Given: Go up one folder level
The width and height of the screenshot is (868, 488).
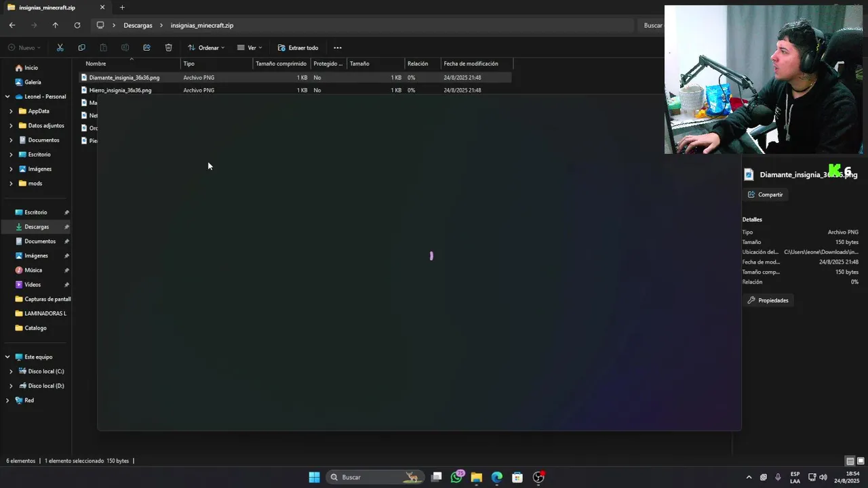Looking at the screenshot, I should pos(56,25).
